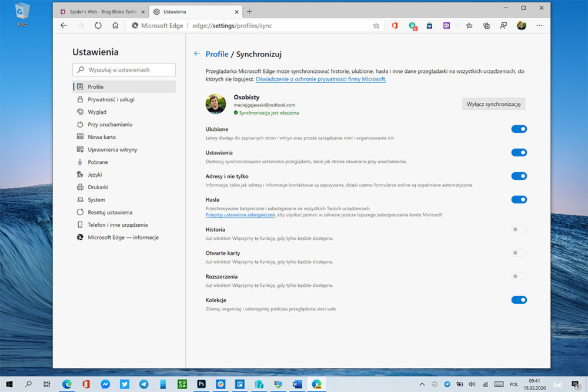The width and height of the screenshot is (588, 392).
Task: Turn off Kolekcje sync toggle
Action: point(519,300)
